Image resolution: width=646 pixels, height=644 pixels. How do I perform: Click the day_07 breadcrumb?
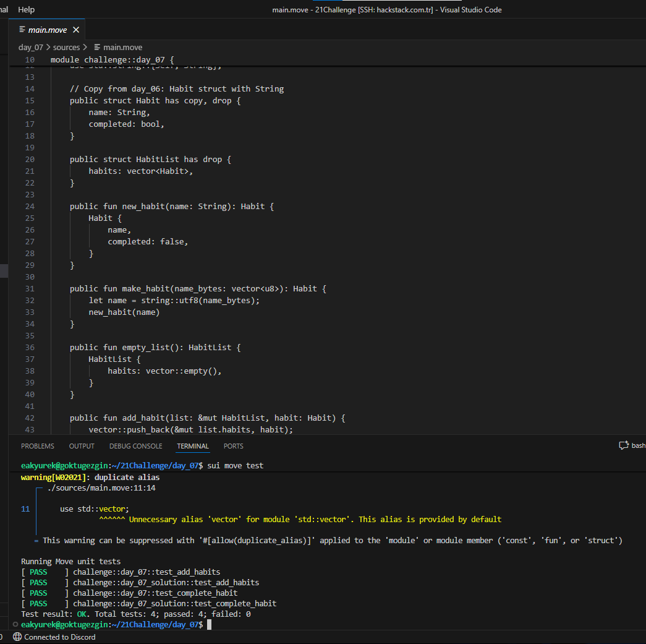[x=30, y=48]
